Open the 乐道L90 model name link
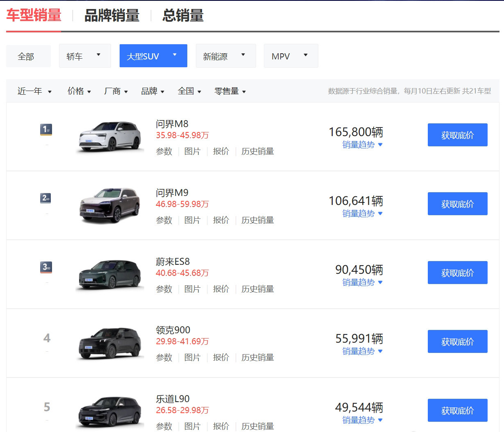The height and width of the screenshot is (432, 504). 173,399
